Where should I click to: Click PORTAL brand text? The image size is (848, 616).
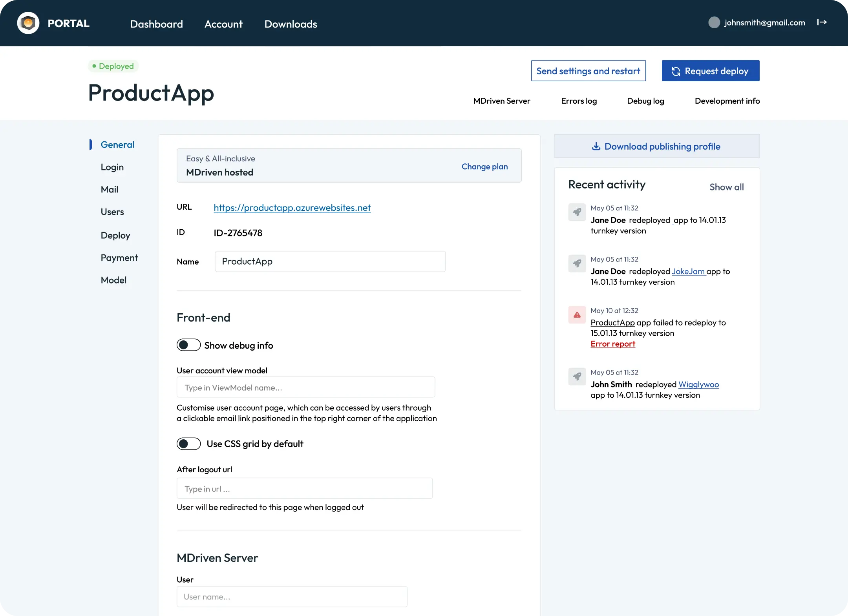coord(69,24)
